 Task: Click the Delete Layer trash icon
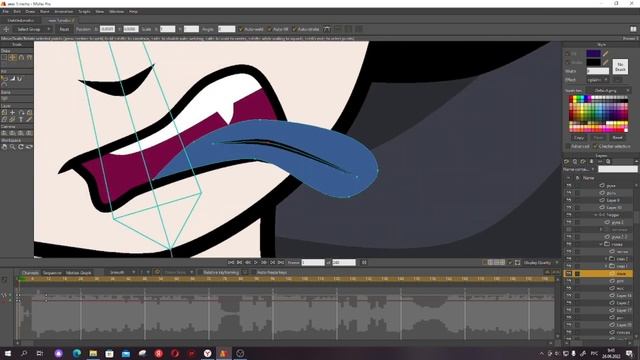point(591,162)
